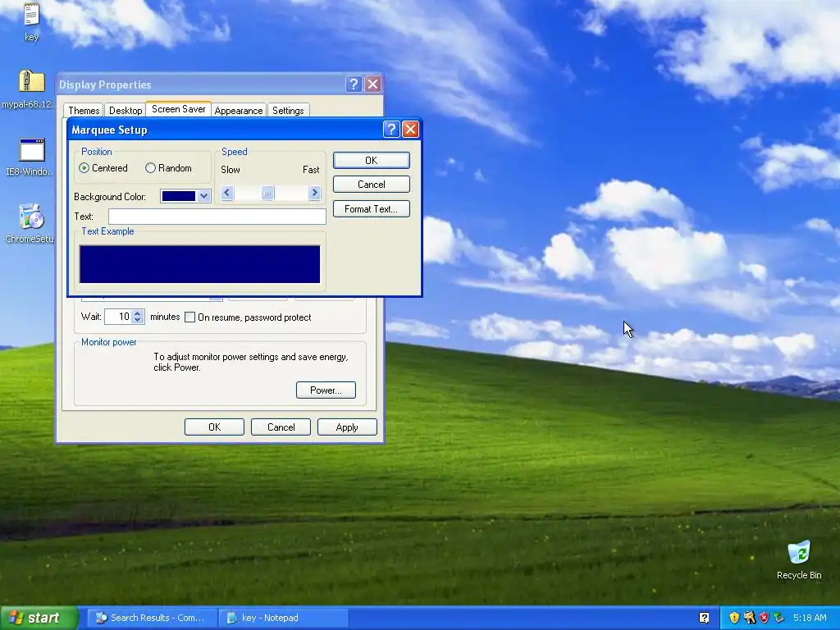Screen dimensions: 840x630
Task: Click the red security alert shield tray icon
Action: (x=764, y=618)
